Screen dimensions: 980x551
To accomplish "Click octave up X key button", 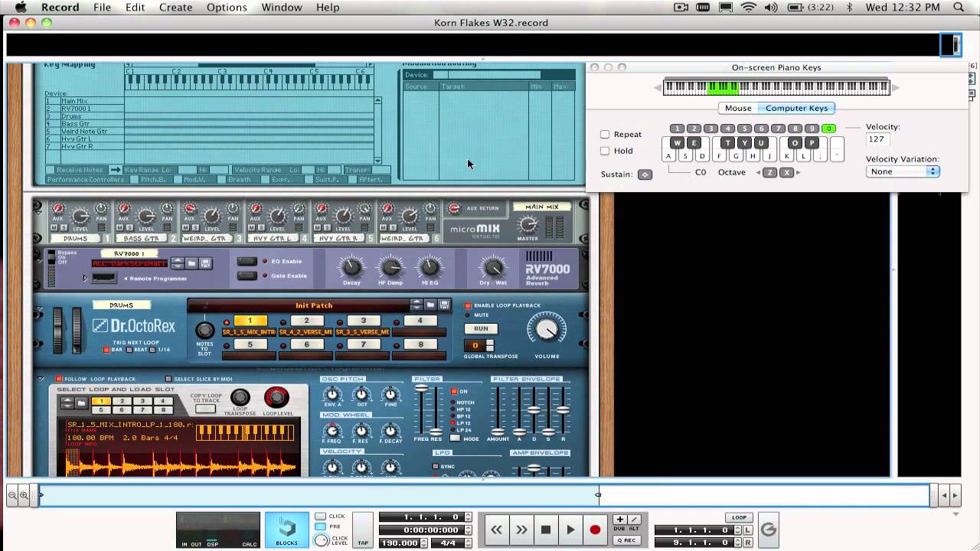I will pyautogui.click(x=786, y=173).
